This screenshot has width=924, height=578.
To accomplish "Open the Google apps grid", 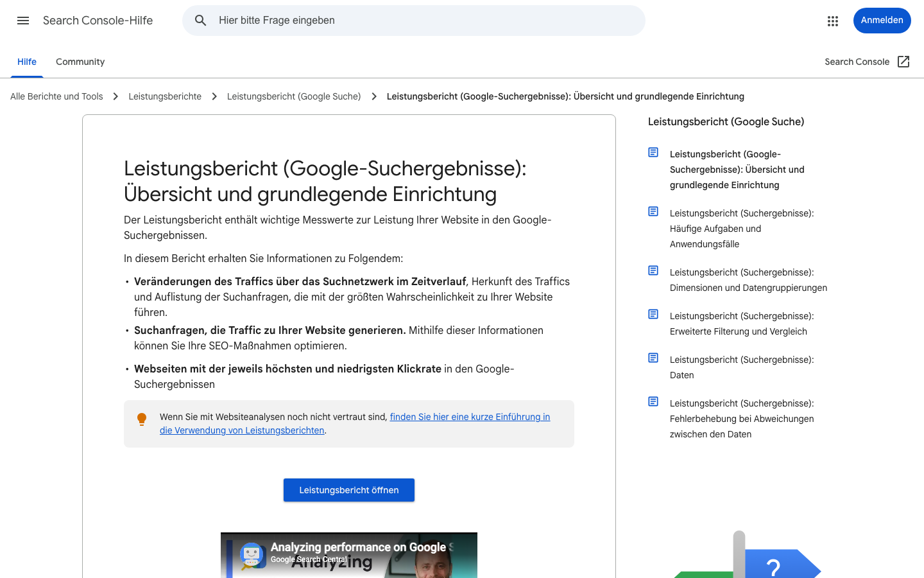I will coord(833,21).
